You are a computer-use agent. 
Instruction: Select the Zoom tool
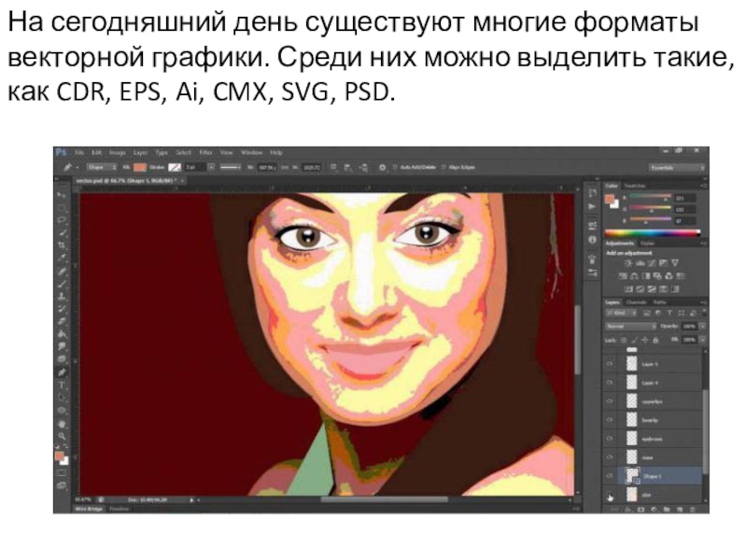click(x=62, y=435)
